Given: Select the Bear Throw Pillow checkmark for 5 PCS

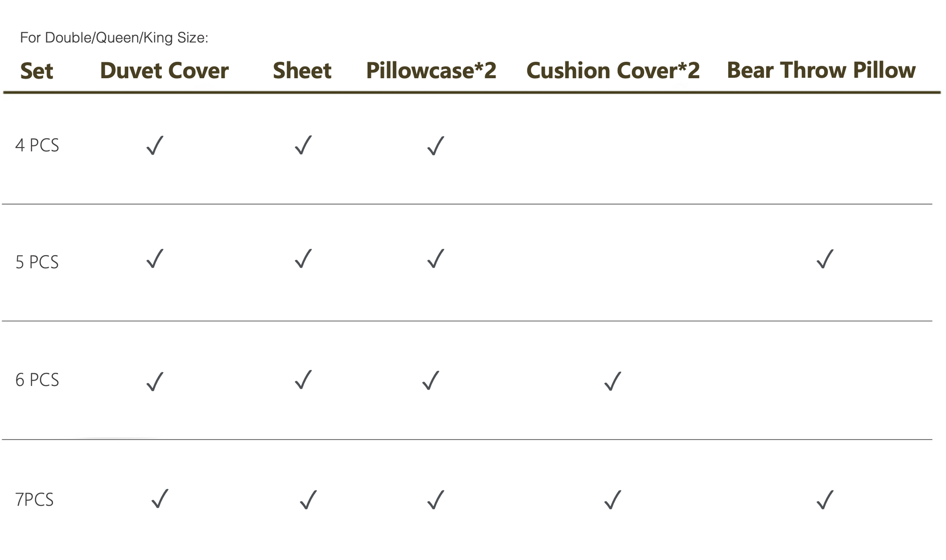Looking at the screenshot, I should click(x=825, y=259).
